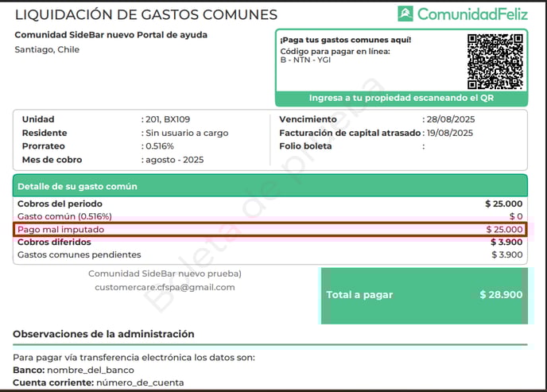The image size is (547, 392).
Task: Select the payment code 'B - NTN - YGI'
Action: point(305,60)
